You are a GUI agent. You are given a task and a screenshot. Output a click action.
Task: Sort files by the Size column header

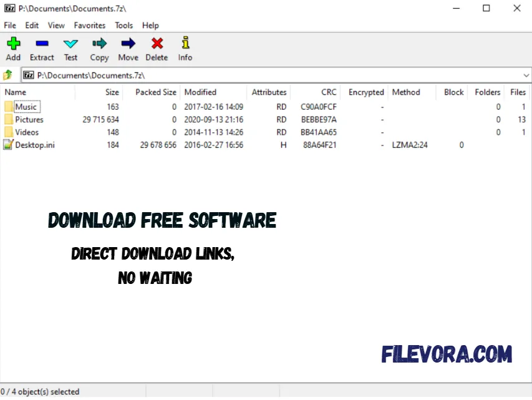[x=111, y=92]
